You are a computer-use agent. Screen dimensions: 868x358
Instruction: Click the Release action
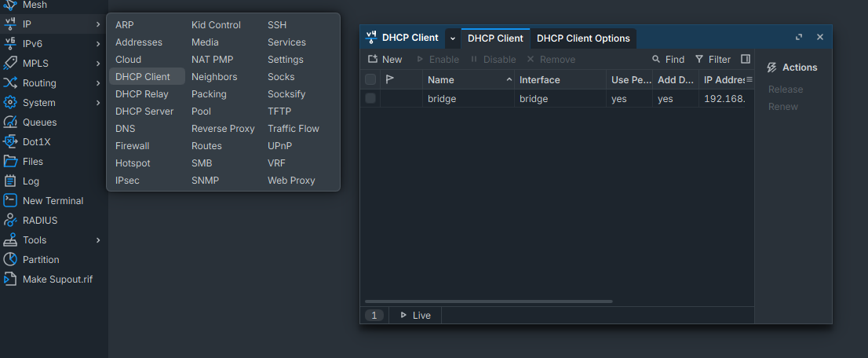click(x=786, y=89)
